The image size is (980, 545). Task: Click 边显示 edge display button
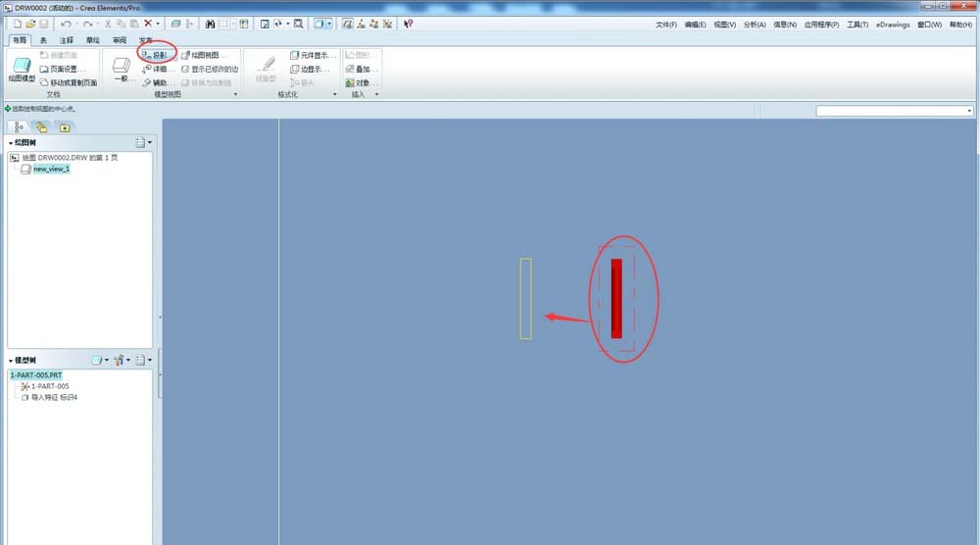310,69
